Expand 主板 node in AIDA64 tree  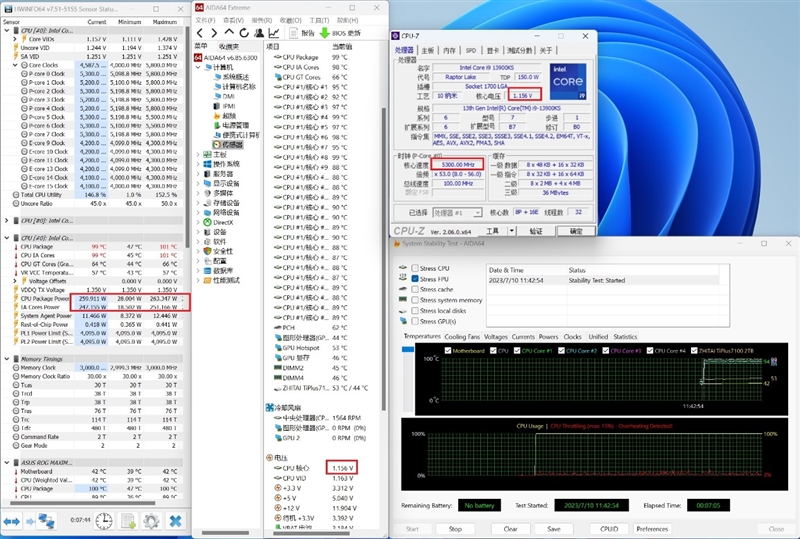[198, 155]
